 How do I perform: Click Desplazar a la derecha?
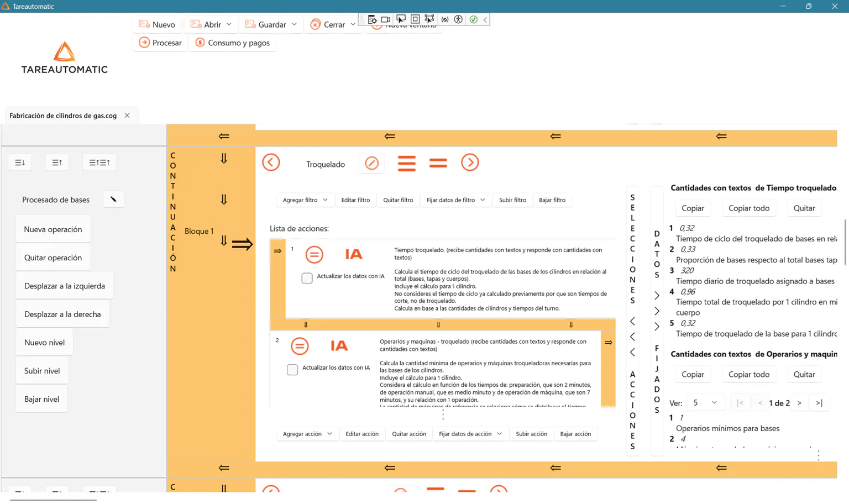[62, 314]
